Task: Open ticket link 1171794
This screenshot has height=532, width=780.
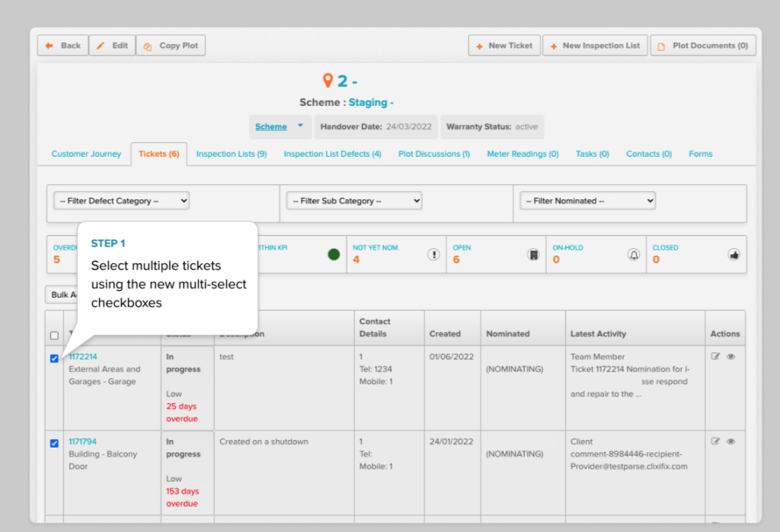Action: coord(82,441)
